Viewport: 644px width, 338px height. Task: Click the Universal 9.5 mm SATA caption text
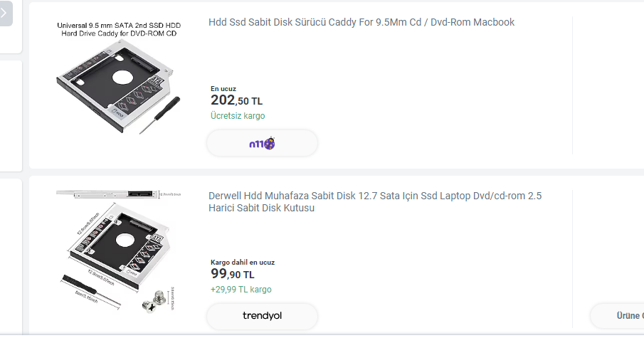pos(119,29)
